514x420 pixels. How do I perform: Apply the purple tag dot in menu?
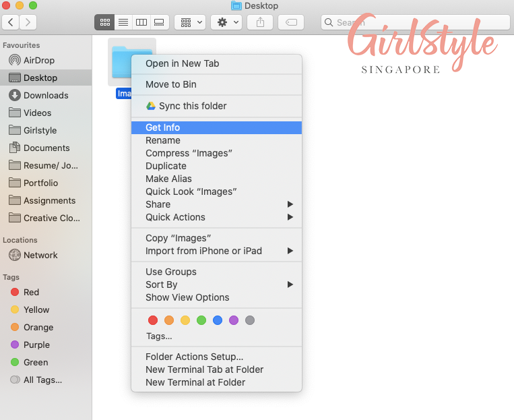(234, 320)
